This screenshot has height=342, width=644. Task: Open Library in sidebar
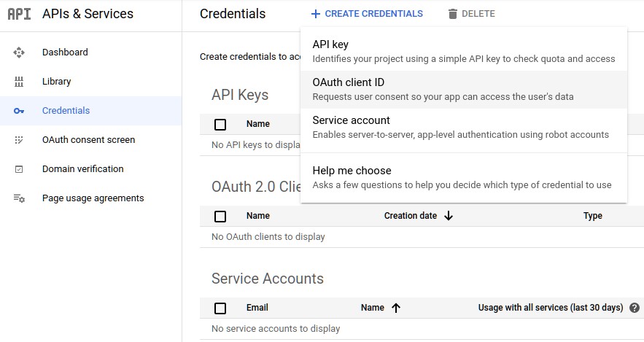pos(57,81)
